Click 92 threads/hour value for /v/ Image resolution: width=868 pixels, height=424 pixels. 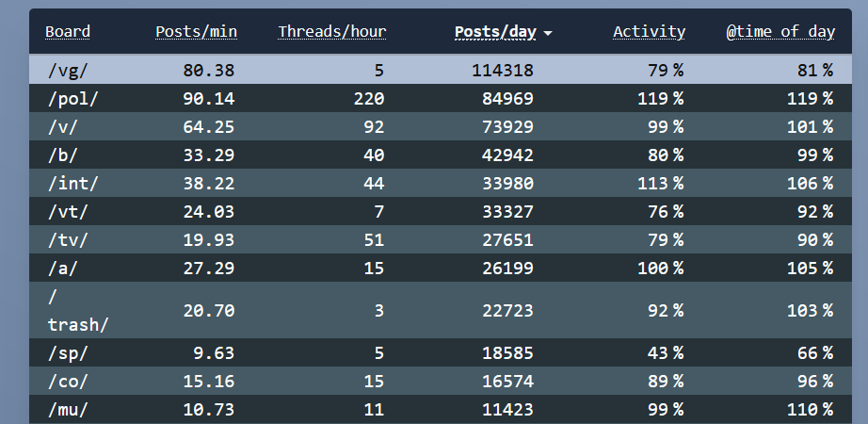(374, 127)
